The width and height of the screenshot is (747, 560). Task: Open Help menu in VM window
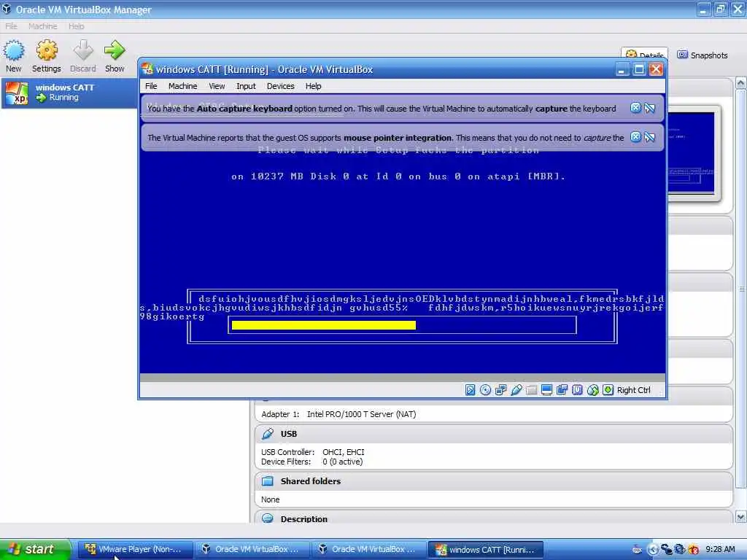[x=313, y=86]
